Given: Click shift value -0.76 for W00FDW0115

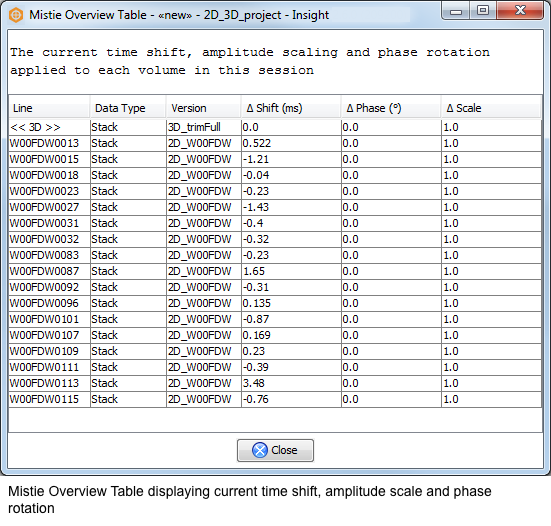Looking at the screenshot, I should click(x=291, y=399).
